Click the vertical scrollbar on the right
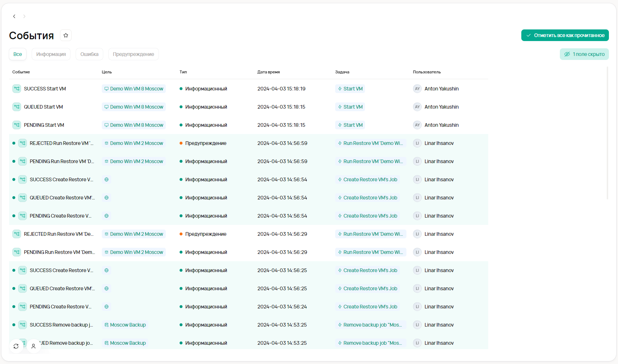Screen dimensions: 618x364 pos(607,133)
